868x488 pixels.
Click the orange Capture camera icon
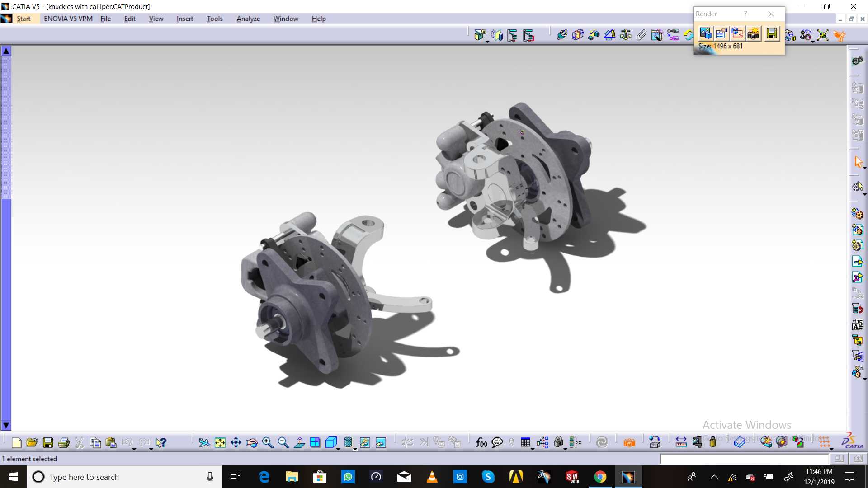coord(629,443)
